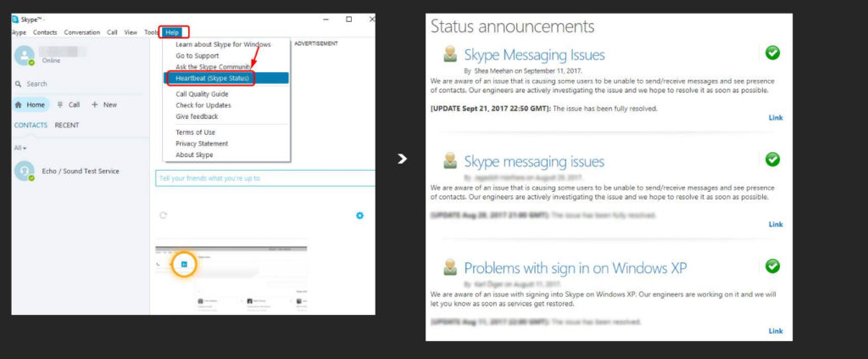
Task: Click Link under September messaging issue
Action: pos(776,117)
